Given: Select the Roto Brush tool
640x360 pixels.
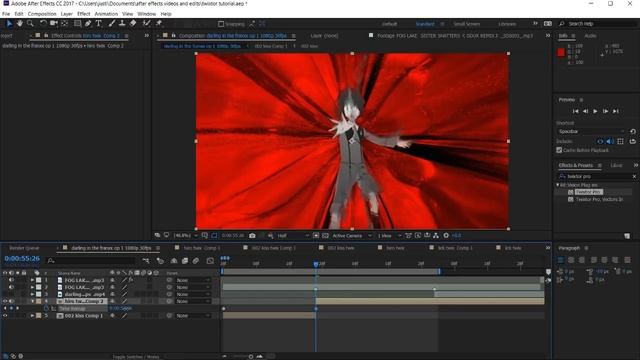Looking at the screenshot, I should 147,24.
